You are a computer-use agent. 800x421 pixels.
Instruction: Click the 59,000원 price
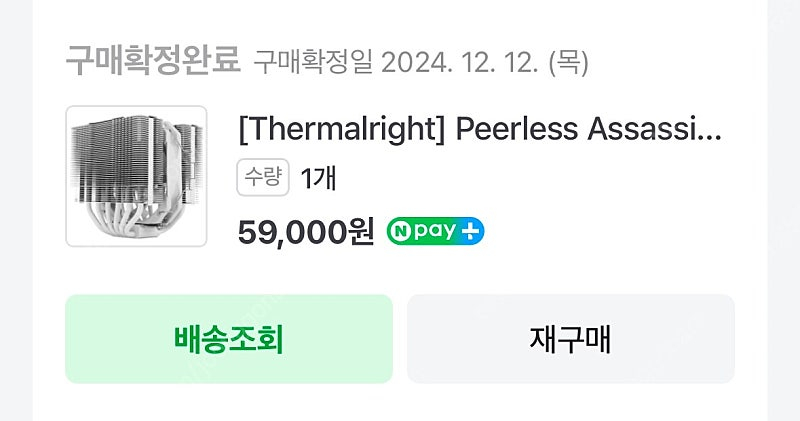tap(305, 232)
